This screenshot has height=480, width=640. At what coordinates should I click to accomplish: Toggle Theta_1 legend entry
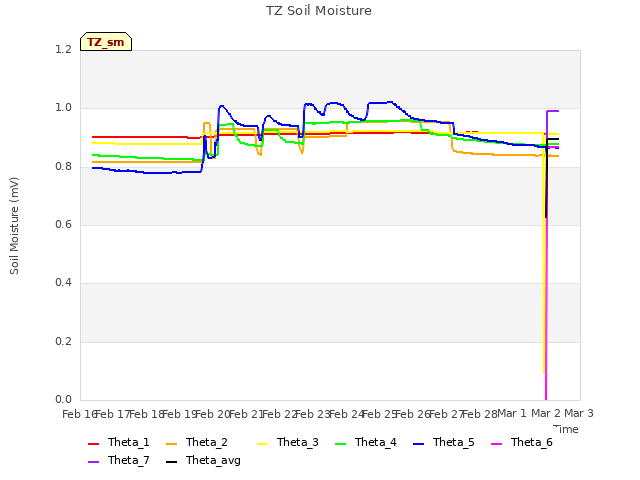[x=119, y=442]
